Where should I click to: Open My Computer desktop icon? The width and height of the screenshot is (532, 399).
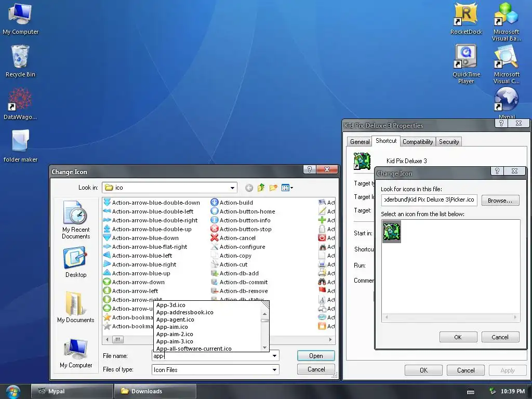(20, 19)
